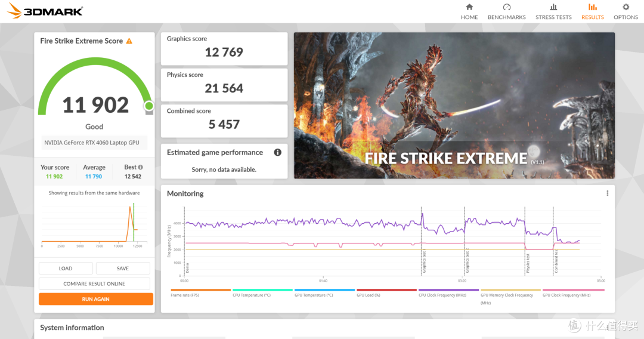Click COMPARE RESULT ONLINE button
Screen dimensions: 644x339
pyautogui.click(x=94, y=283)
